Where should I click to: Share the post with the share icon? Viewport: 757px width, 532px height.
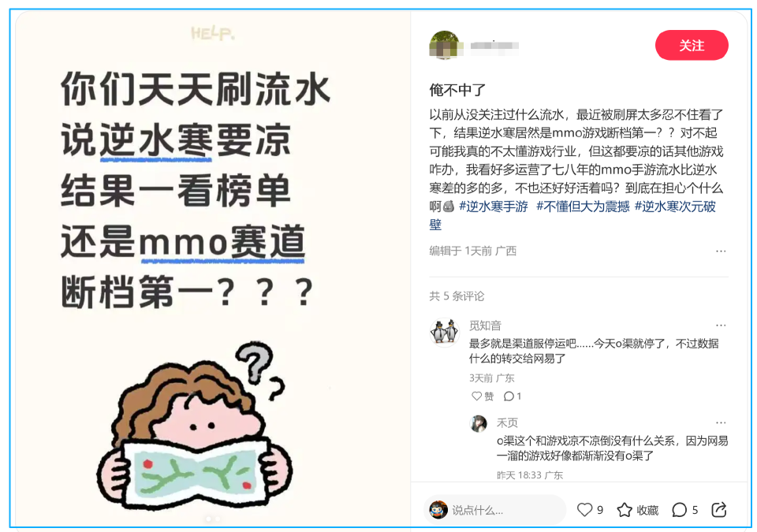pos(719,510)
